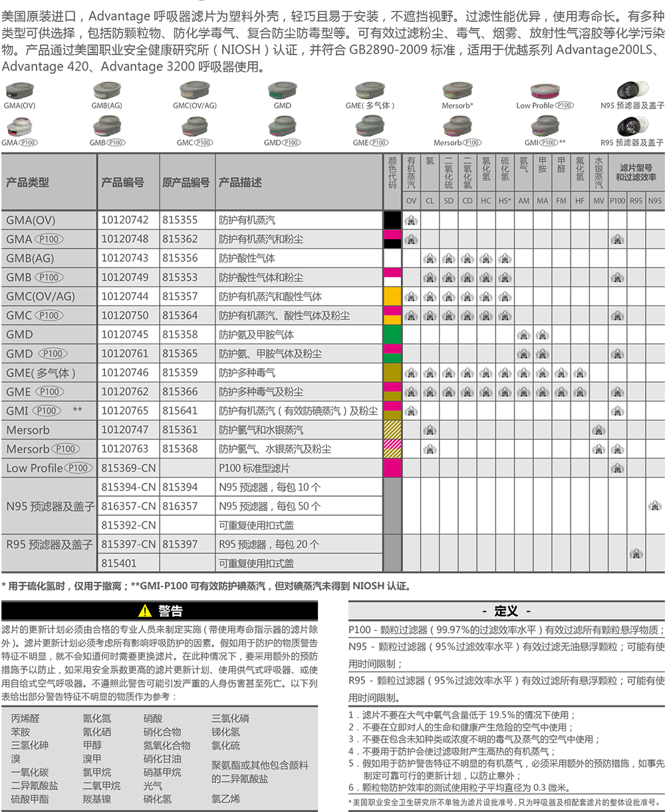Click the 产品类型 column header
The image size is (665, 812).
[x=28, y=183]
